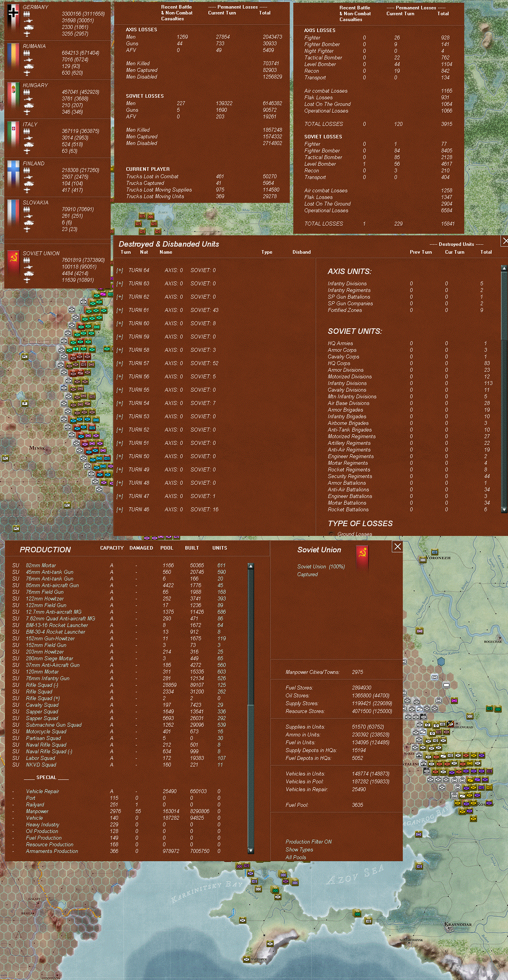Expand the TURN 54 row
This screenshot has width=508, height=980.
120,403
